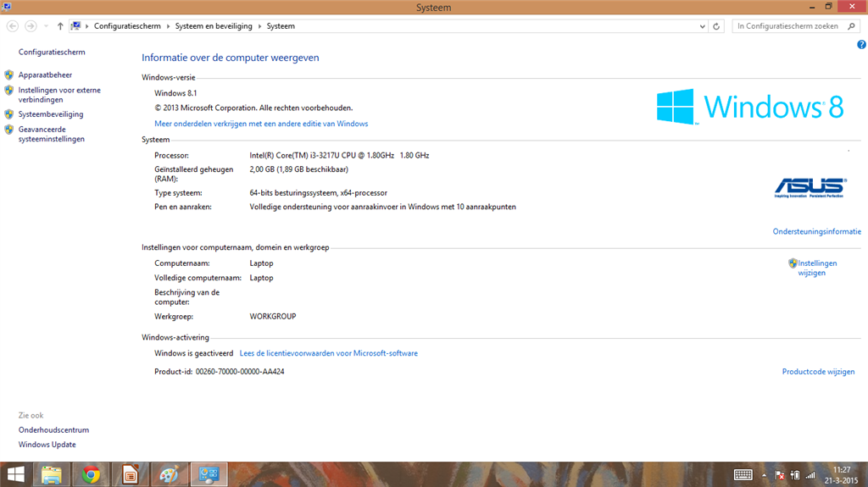This screenshot has width=868, height=487.
Task: Click the WORKGROUP value text
Action: [273, 317]
